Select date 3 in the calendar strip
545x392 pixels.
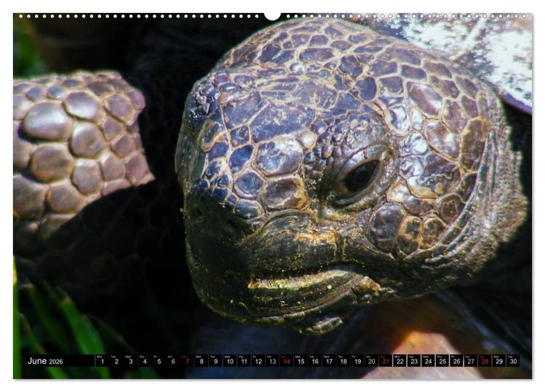(x=131, y=360)
